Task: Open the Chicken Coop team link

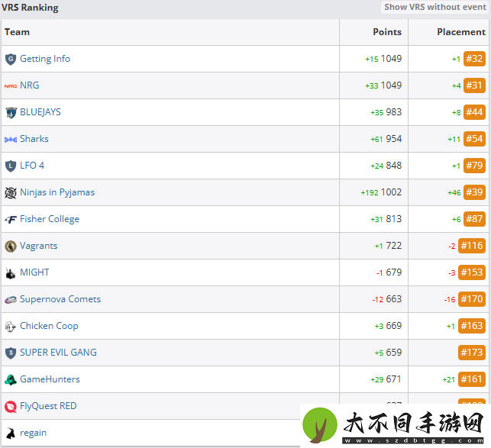Action: (49, 326)
